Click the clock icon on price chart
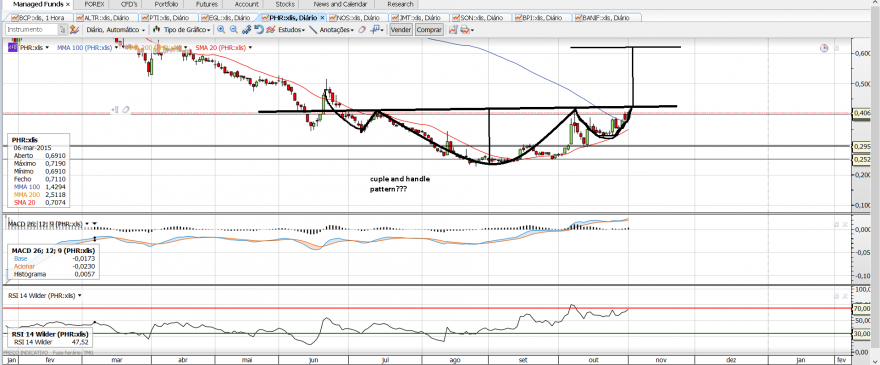This screenshot has width=880, height=365. (x=824, y=49)
